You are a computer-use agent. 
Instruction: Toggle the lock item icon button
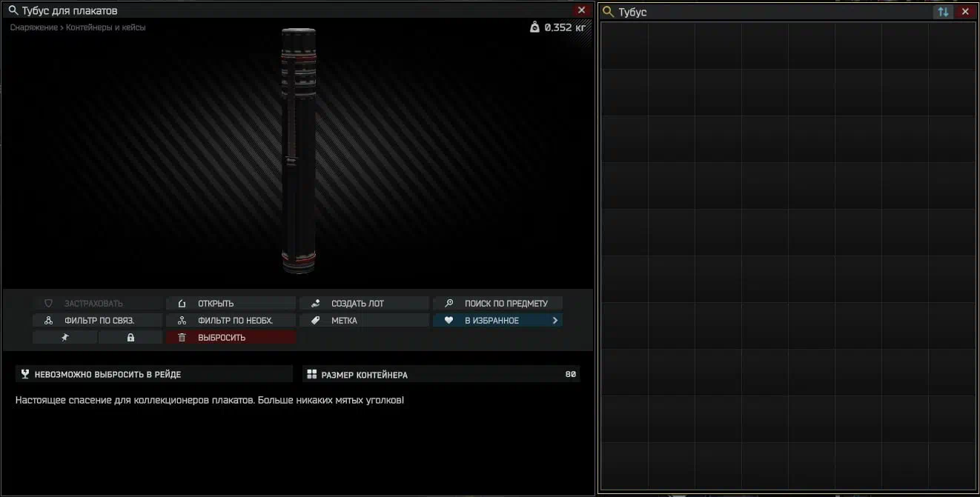tap(130, 337)
